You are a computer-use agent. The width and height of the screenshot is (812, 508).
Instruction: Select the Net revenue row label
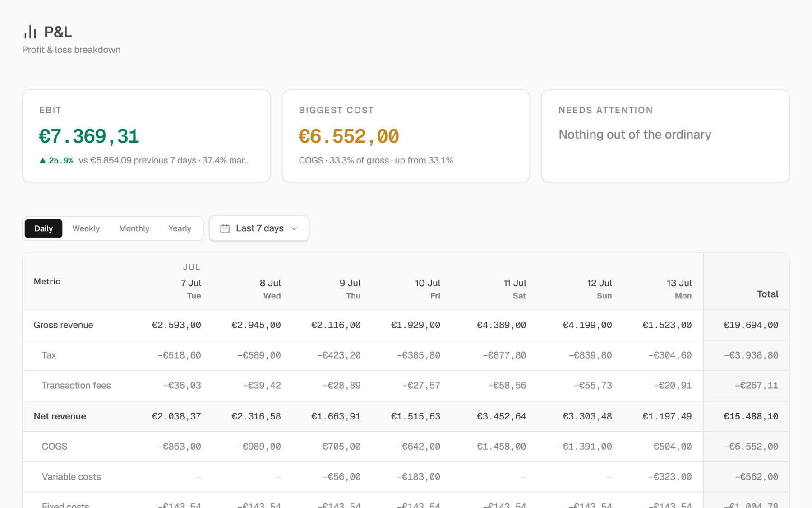click(x=60, y=416)
